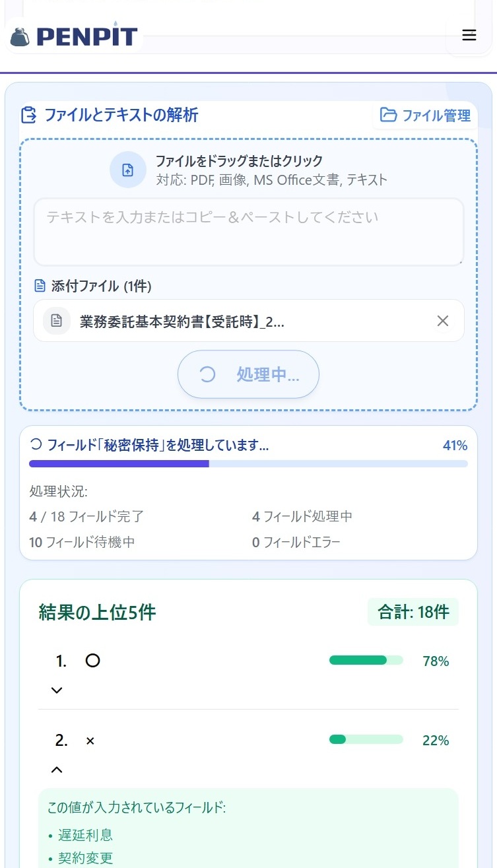
Task: Open the hamburger menu
Action: [x=469, y=35]
